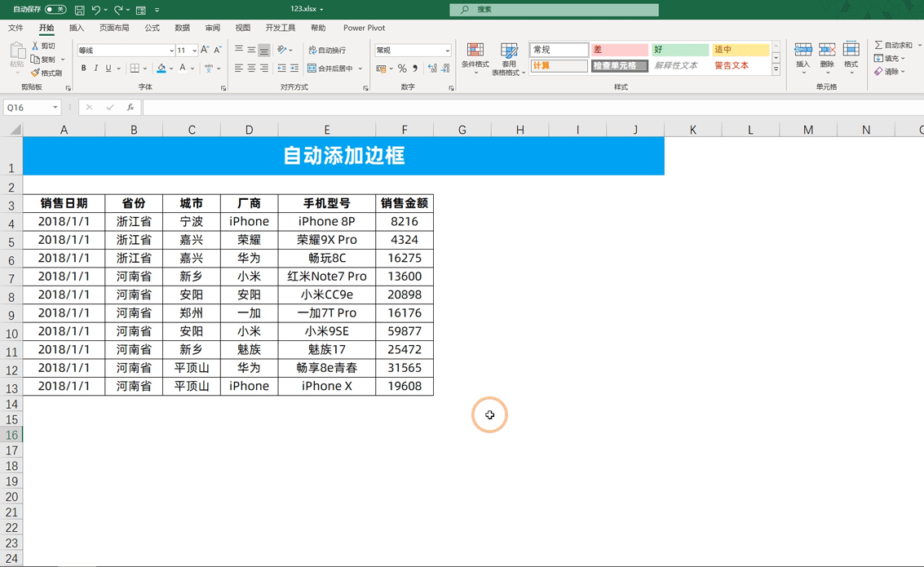Click the middle align icon

coord(252,50)
